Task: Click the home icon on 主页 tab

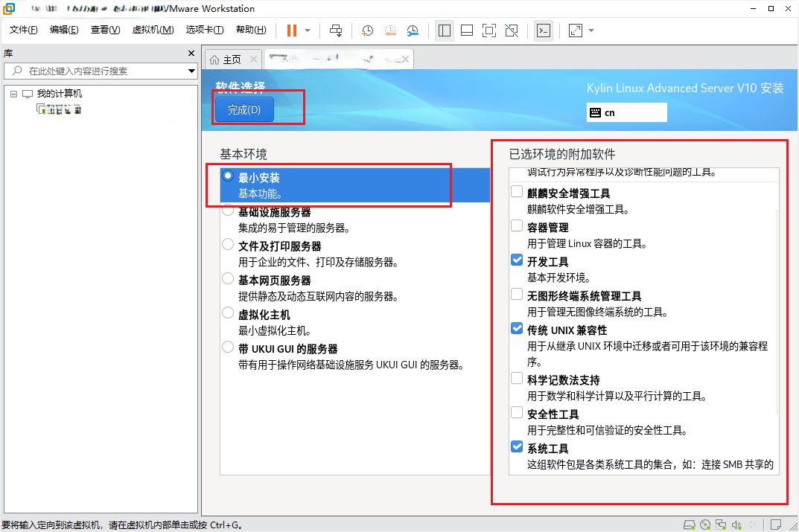Action: point(214,60)
